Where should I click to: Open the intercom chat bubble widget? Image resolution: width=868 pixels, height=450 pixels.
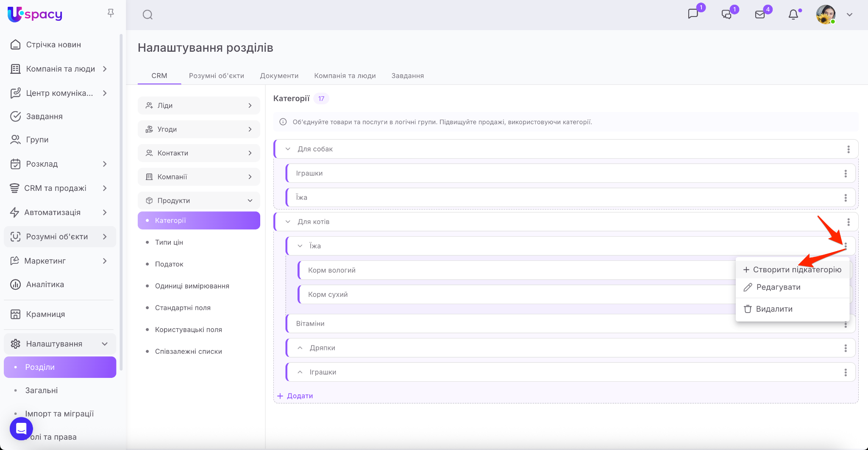[21, 428]
